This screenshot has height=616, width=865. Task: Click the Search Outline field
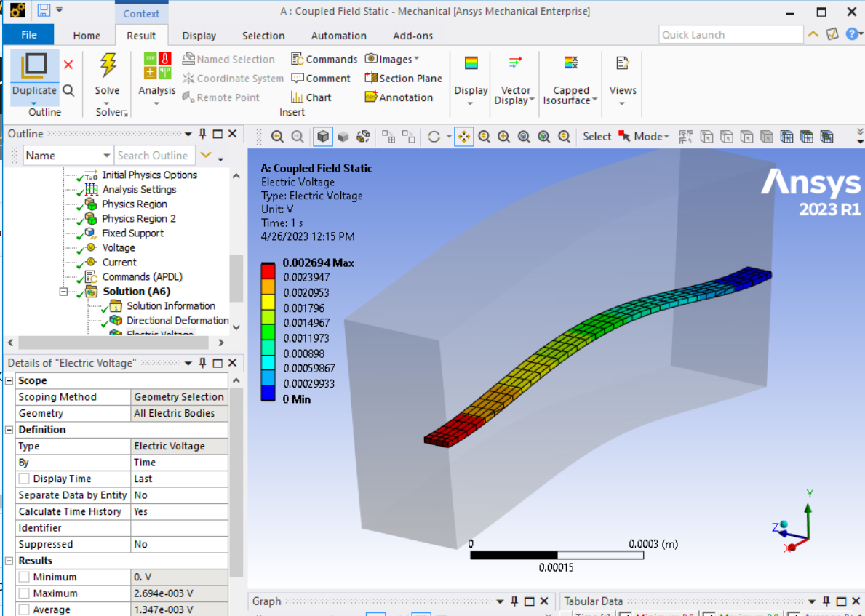click(x=154, y=156)
